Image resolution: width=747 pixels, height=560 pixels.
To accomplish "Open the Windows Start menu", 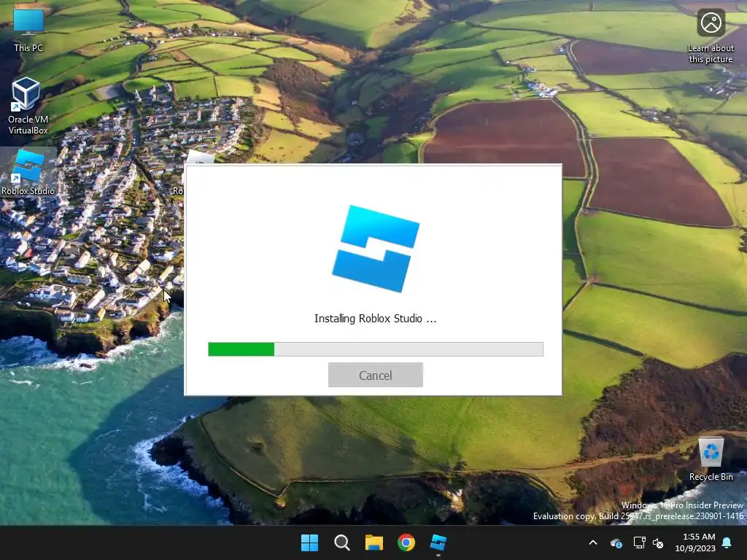I will (x=309, y=542).
